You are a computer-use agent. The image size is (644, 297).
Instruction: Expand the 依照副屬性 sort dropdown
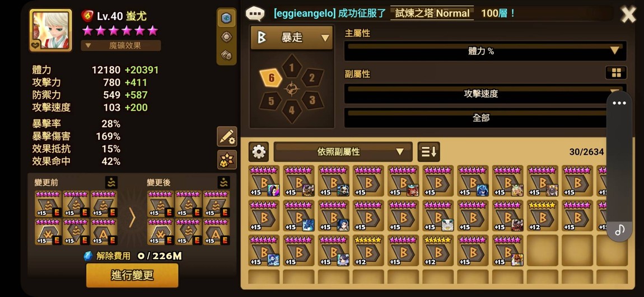coord(343,152)
